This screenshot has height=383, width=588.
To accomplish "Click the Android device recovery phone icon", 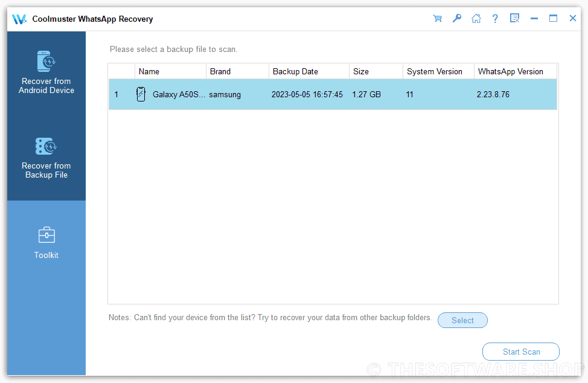I will tap(46, 61).
